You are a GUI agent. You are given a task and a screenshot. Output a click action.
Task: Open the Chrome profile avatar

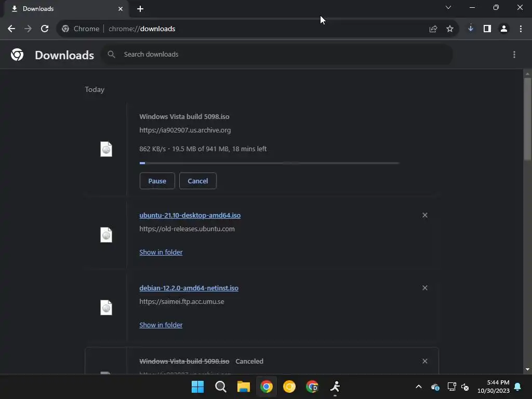(504, 29)
